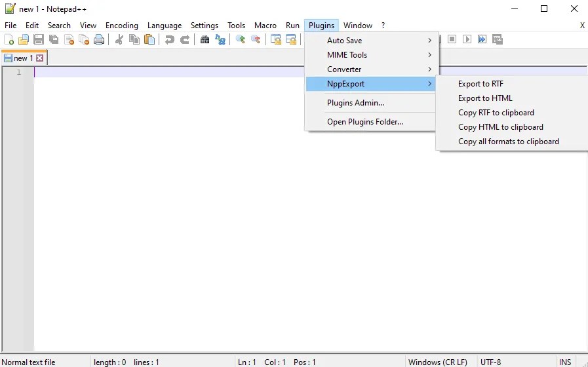Expand the Auto Save submenu
588x367 pixels.
coord(371,40)
